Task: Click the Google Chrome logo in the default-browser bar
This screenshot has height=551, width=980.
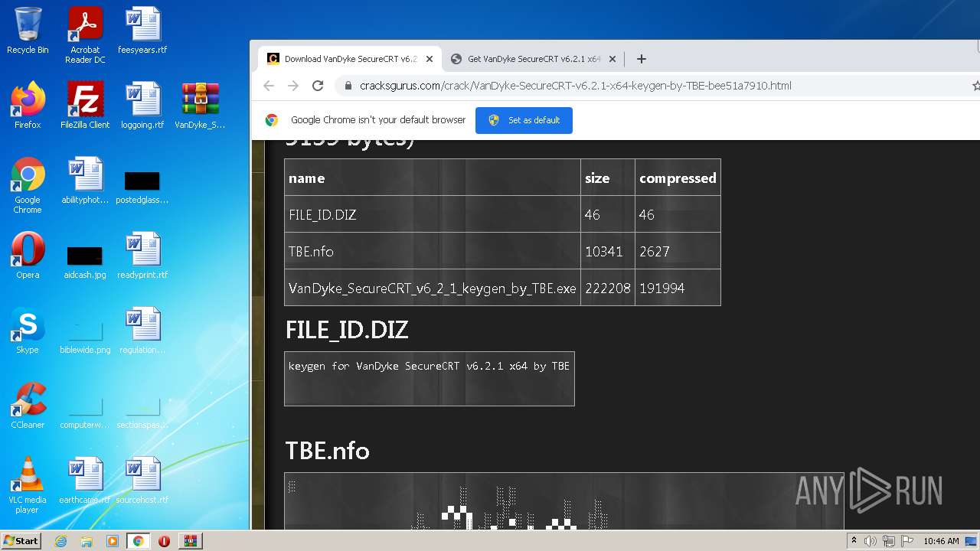Action: pos(272,120)
